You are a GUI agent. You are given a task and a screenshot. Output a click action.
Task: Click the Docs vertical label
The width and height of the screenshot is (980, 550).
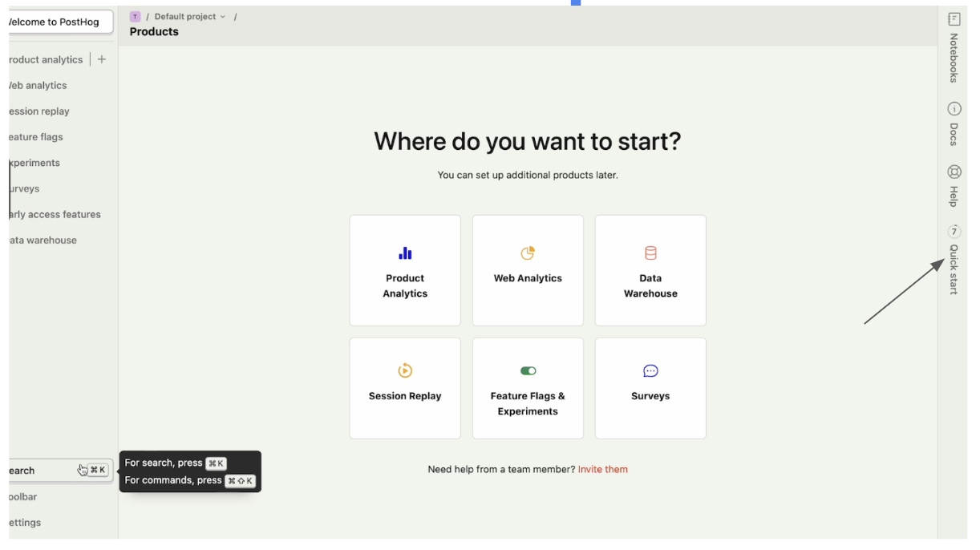[954, 134]
